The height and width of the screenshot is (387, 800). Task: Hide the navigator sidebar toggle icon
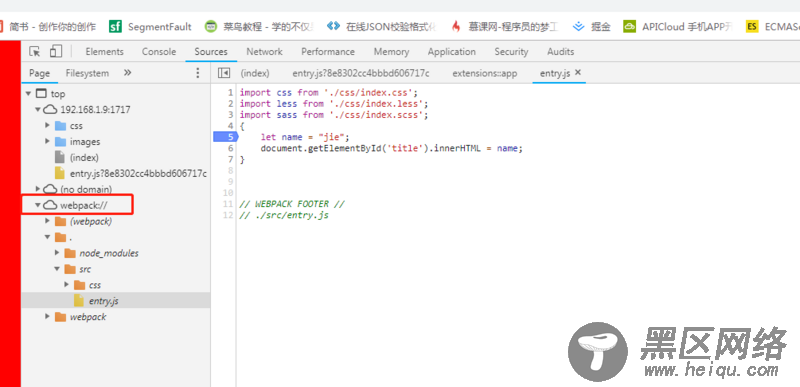click(223, 73)
